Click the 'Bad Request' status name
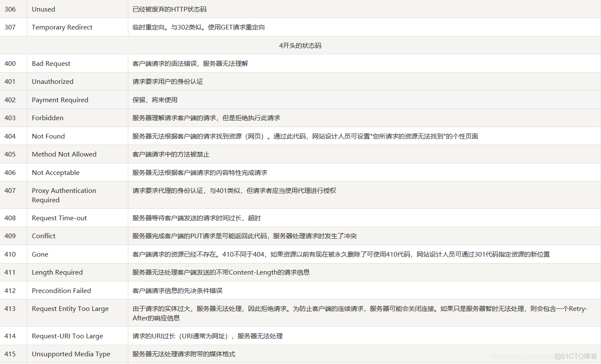The width and height of the screenshot is (601, 364). pos(51,63)
